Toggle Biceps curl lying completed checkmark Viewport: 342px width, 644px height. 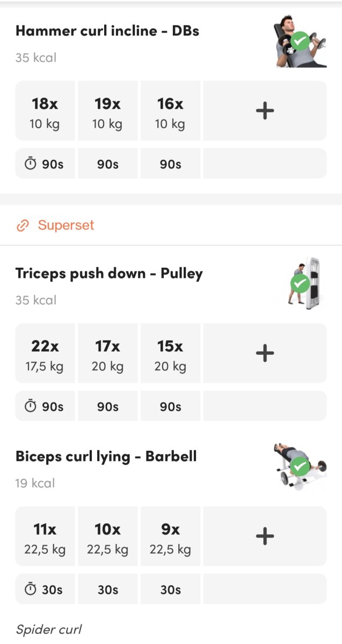coord(300,466)
